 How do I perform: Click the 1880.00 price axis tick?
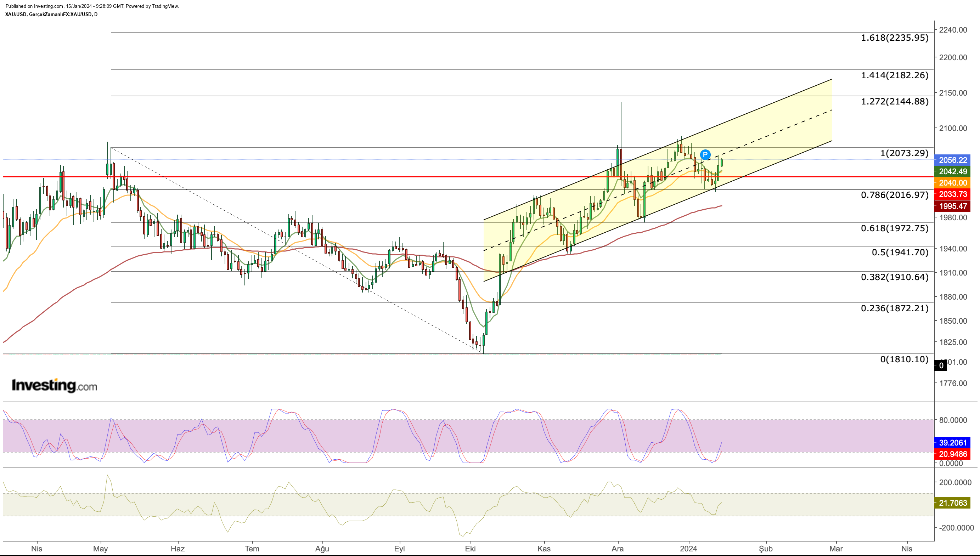coord(953,297)
